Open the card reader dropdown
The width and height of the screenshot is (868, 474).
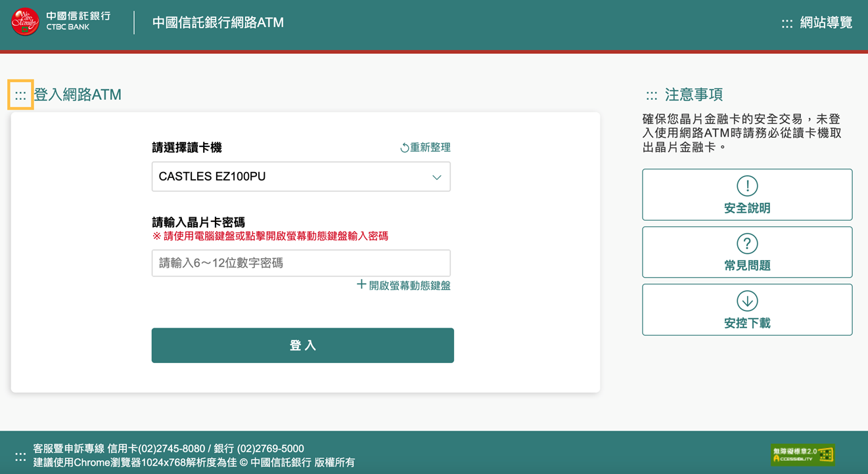click(300, 176)
